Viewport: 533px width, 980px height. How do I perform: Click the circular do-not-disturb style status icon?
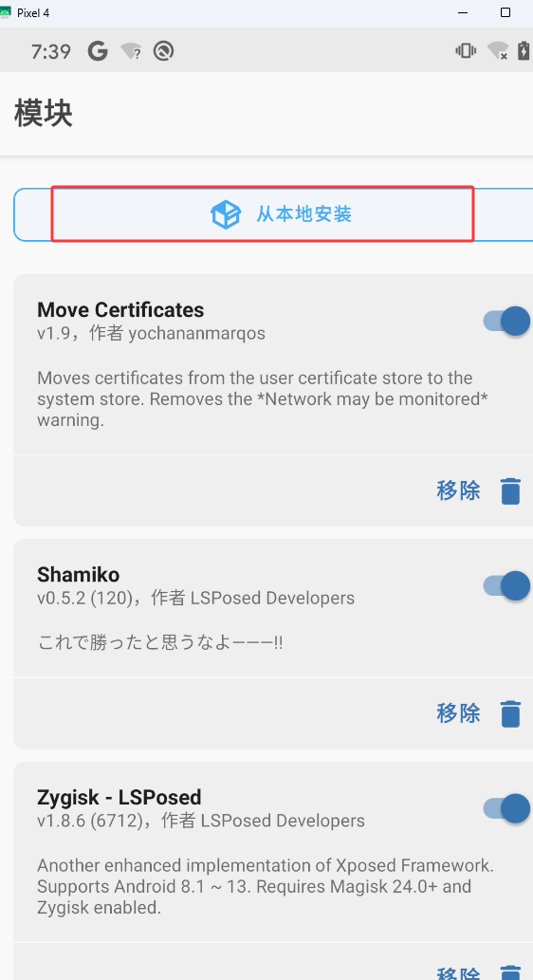click(x=163, y=51)
